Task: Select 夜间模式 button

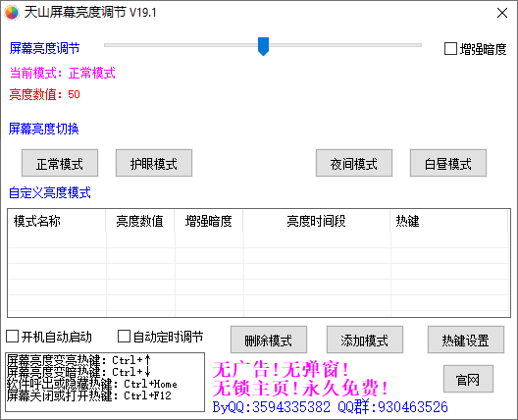Action: point(354,163)
